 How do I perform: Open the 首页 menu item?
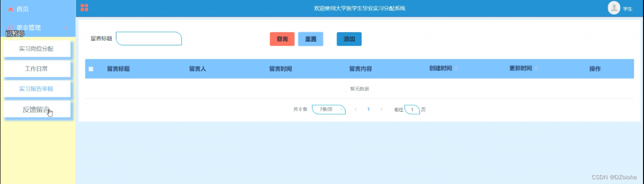38,9
